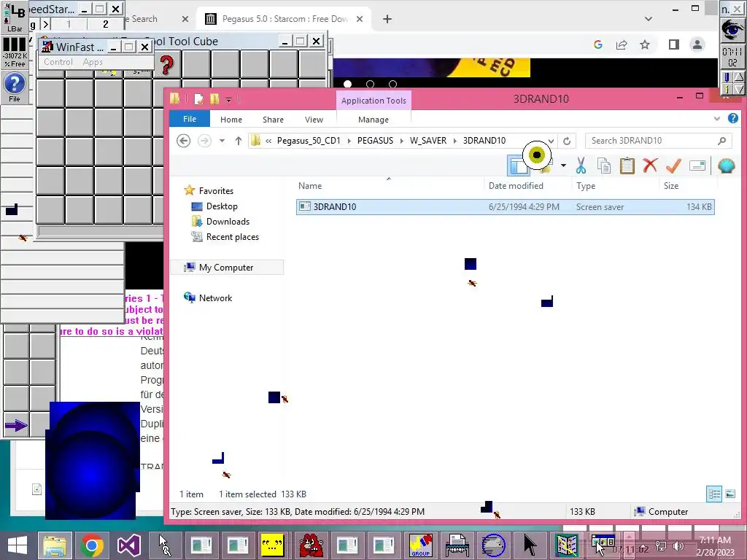This screenshot has width=747, height=560.
Task: Sort by the Size column header
Action: tap(671, 186)
